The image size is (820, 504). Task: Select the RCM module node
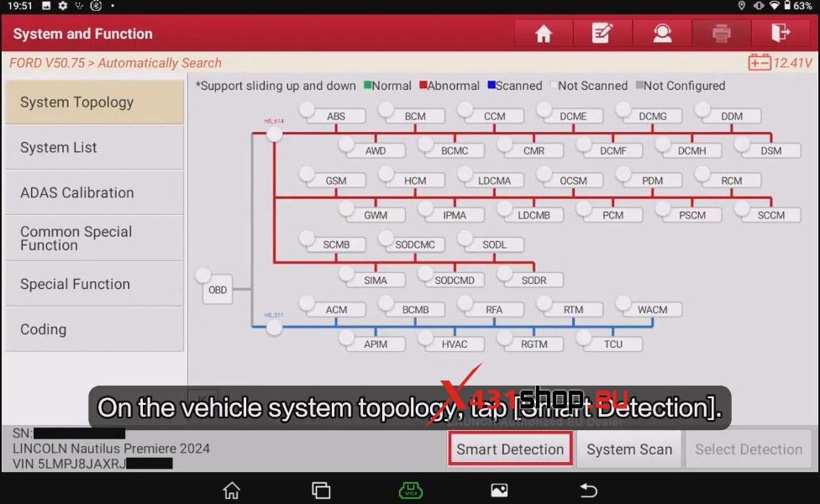point(732,181)
